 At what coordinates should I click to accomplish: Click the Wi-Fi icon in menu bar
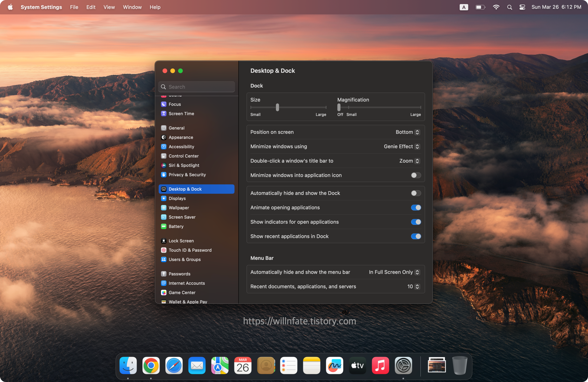496,7
